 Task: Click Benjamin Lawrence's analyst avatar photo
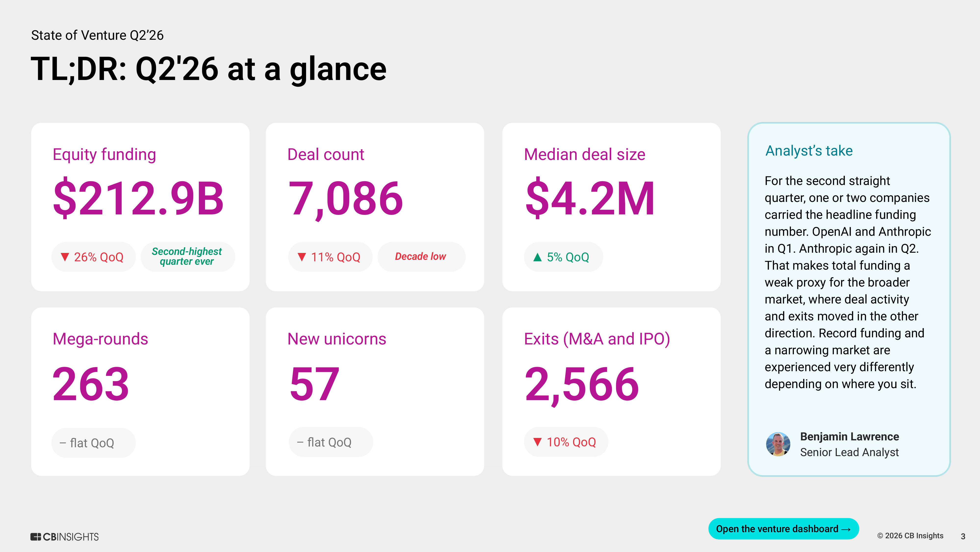(778, 444)
